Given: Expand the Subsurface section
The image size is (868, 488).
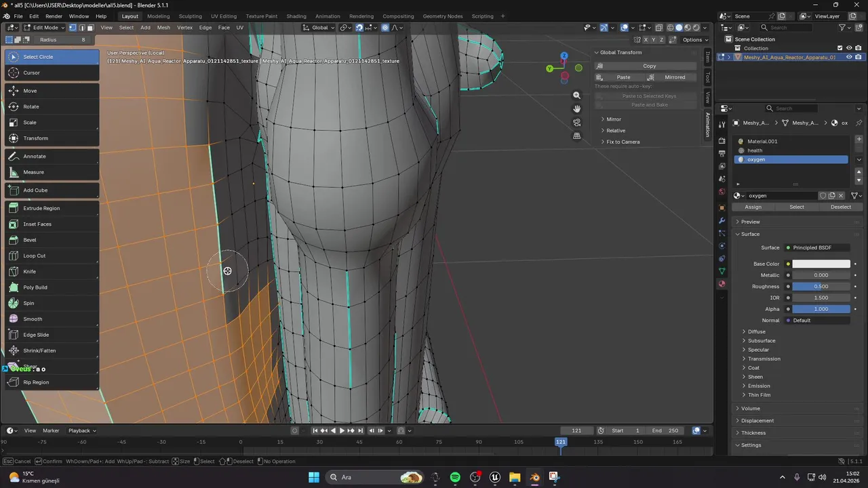Looking at the screenshot, I should (761, 341).
